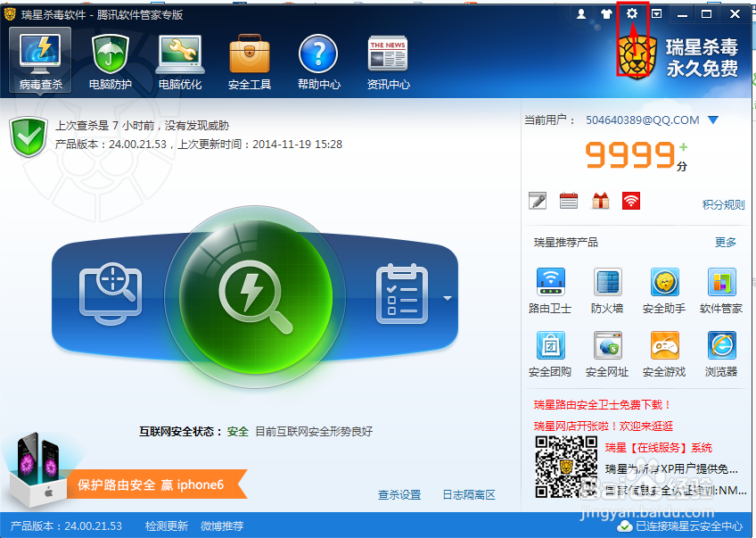The image size is (756, 538).
Task: Open the 病毒查杀 virus scan tab
Action: click(40, 62)
